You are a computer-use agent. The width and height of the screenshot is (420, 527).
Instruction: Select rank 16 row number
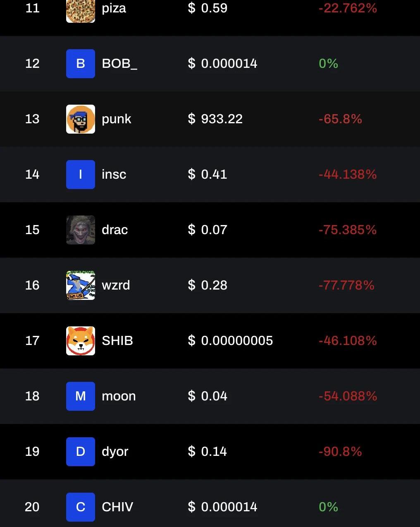tap(32, 285)
